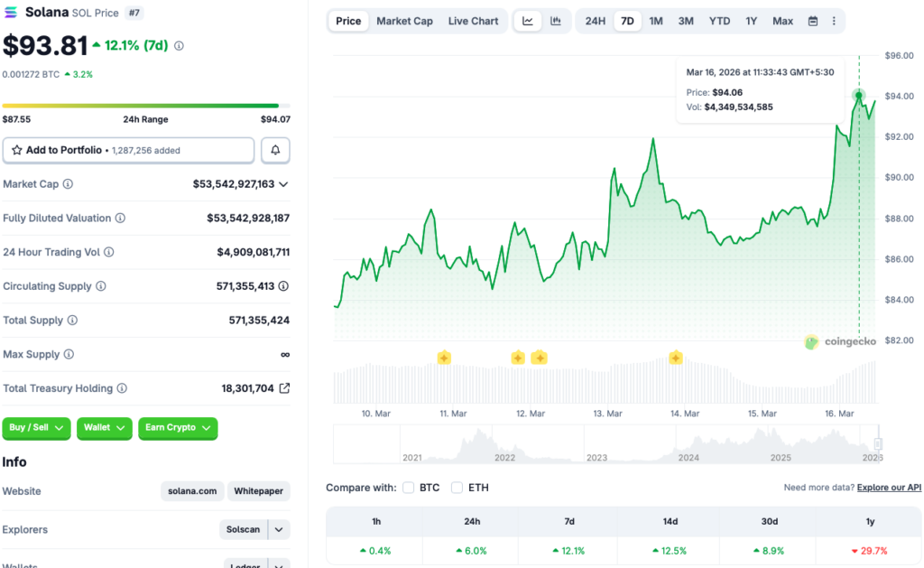
Task: Click the notification bell icon
Action: tap(275, 149)
